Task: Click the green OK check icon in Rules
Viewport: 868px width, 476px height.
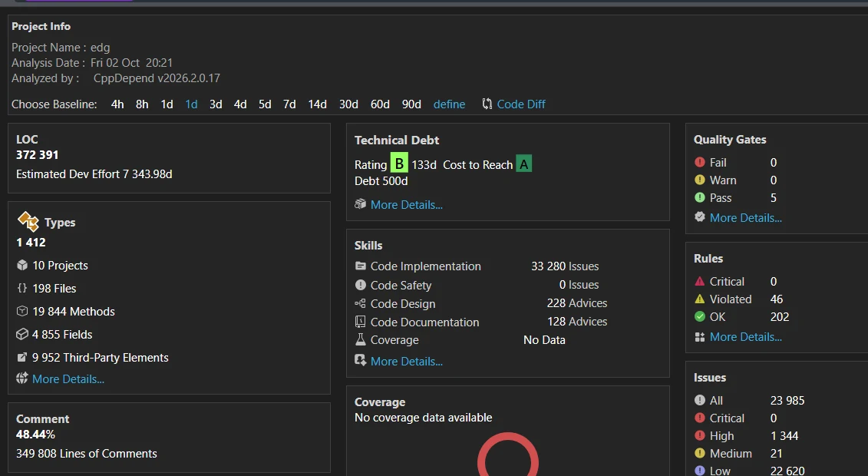Action: (x=700, y=316)
